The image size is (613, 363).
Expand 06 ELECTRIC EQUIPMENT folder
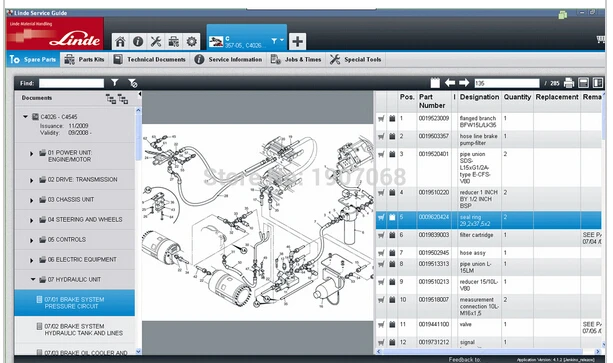point(32,260)
